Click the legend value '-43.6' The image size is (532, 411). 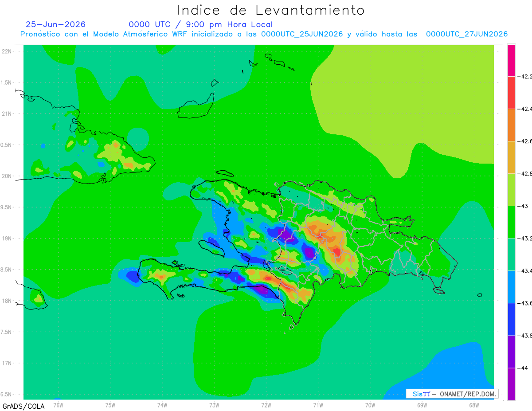pos(525,303)
